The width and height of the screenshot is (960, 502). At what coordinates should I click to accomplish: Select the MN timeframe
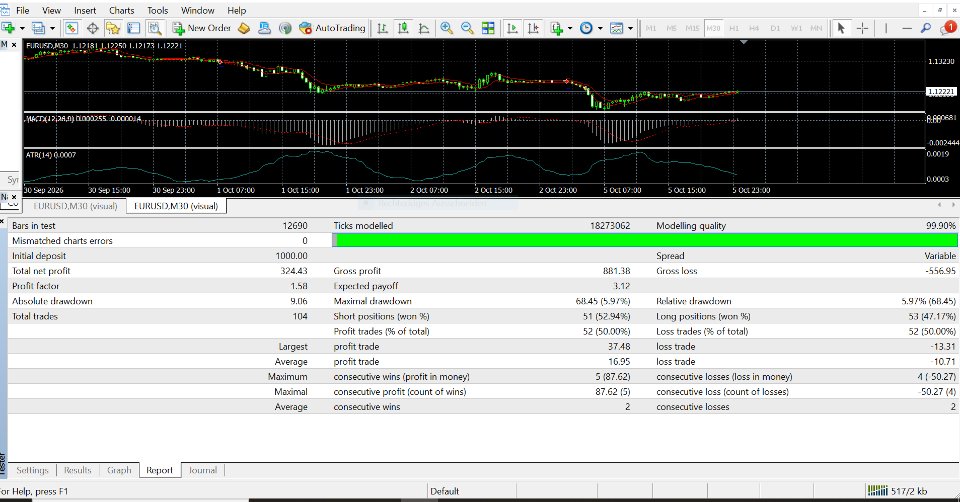816,28
